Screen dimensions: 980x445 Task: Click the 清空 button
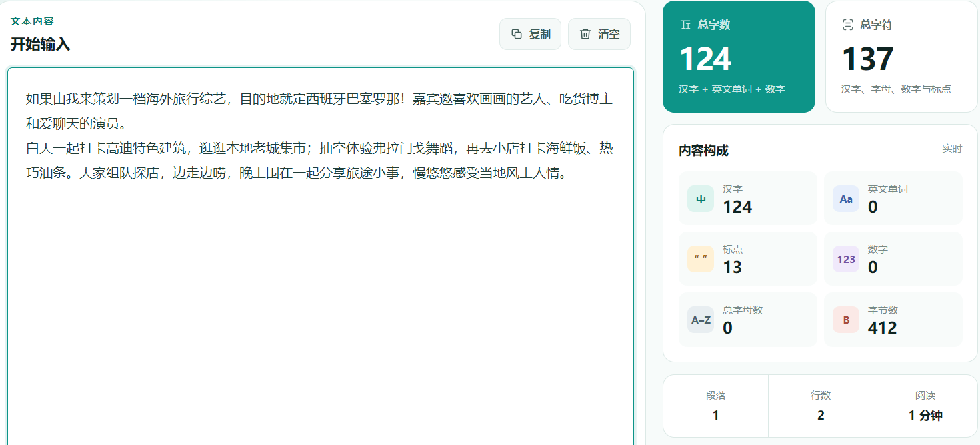[x=599, y=34]
